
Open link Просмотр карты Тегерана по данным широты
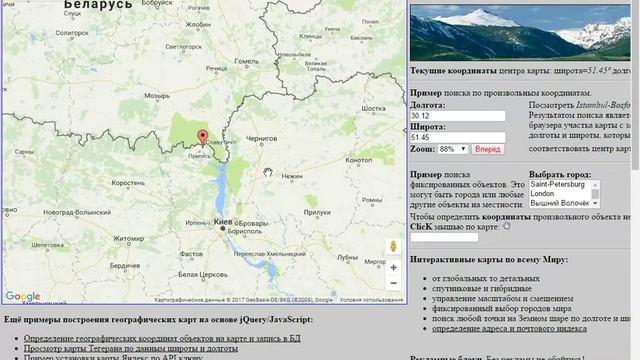tap(131, 349)
